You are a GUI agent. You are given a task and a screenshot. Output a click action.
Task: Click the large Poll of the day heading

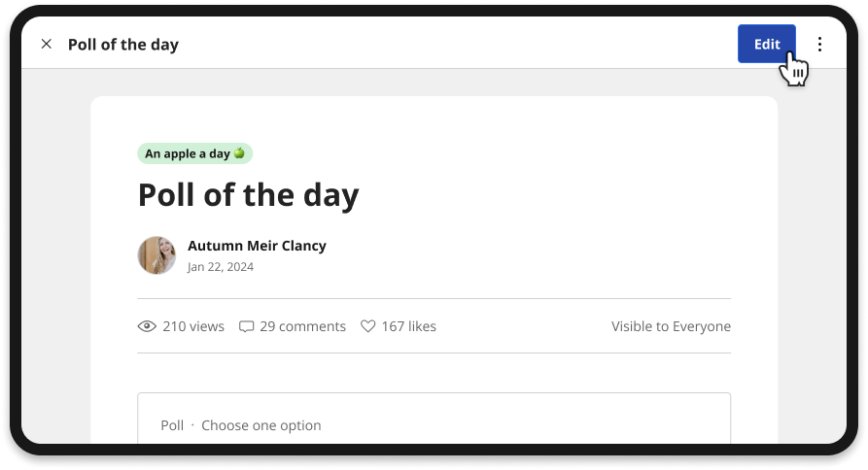pyautogui.click(x=249, y=195)
